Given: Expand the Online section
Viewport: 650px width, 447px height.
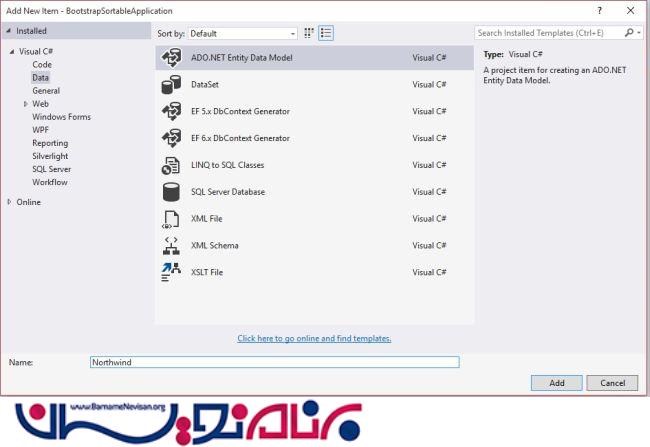Looking at the screenshot, I should click(x=9, y=202).
